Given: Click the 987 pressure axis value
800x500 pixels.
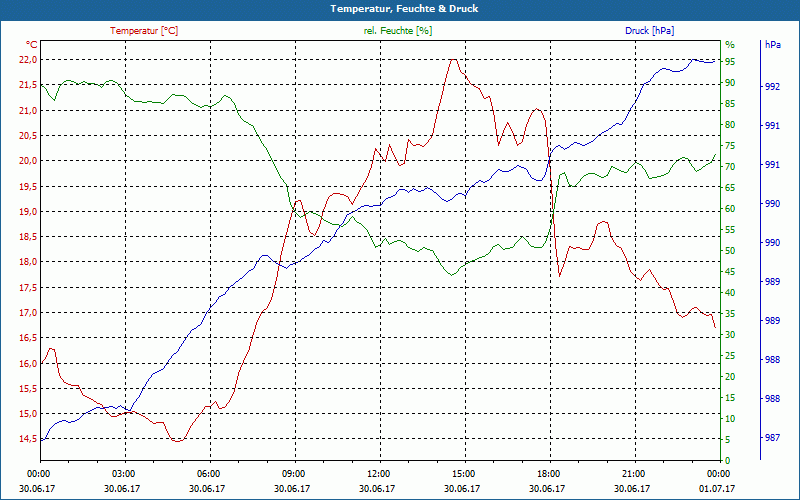Looking at the screenshot, I should [772, 438].
